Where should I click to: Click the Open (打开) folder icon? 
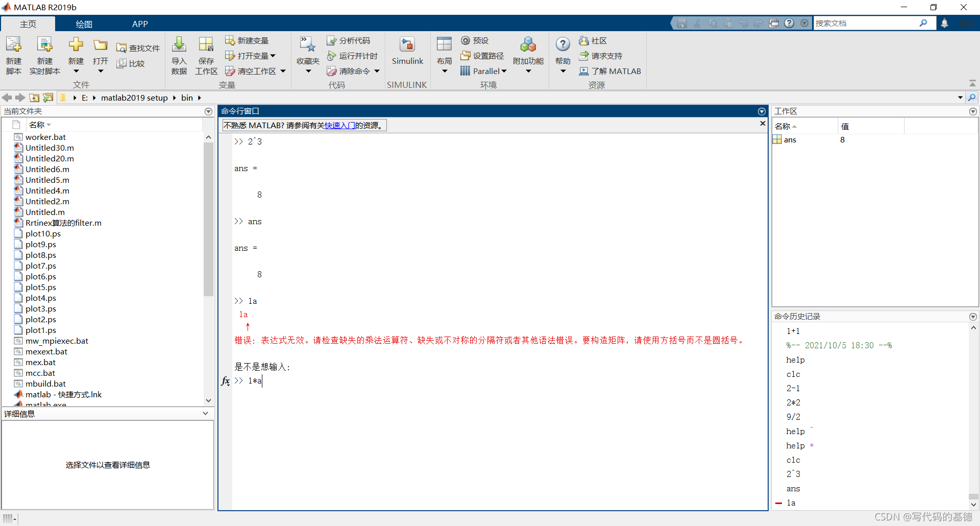(101, 45)
